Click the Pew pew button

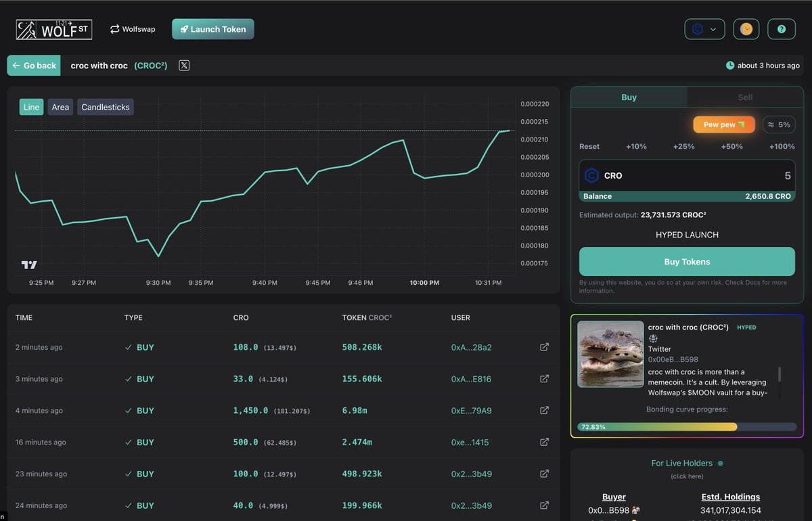[x=724, y=124]
